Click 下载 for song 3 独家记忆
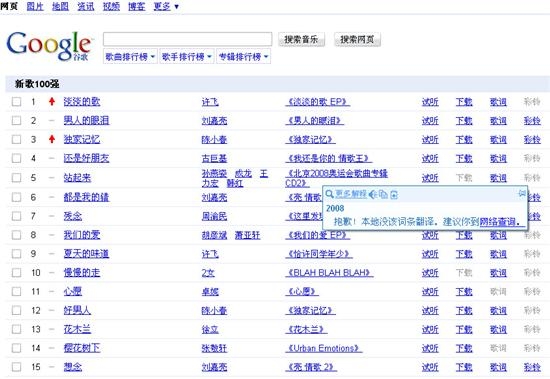Viewport: 550px width, 379px height. [464, 139]
